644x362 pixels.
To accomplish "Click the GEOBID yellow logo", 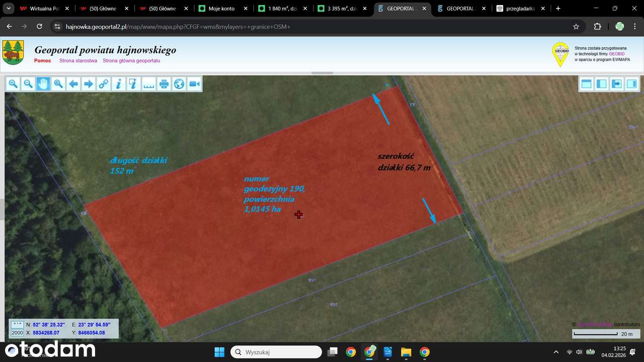I will [560, 54].
